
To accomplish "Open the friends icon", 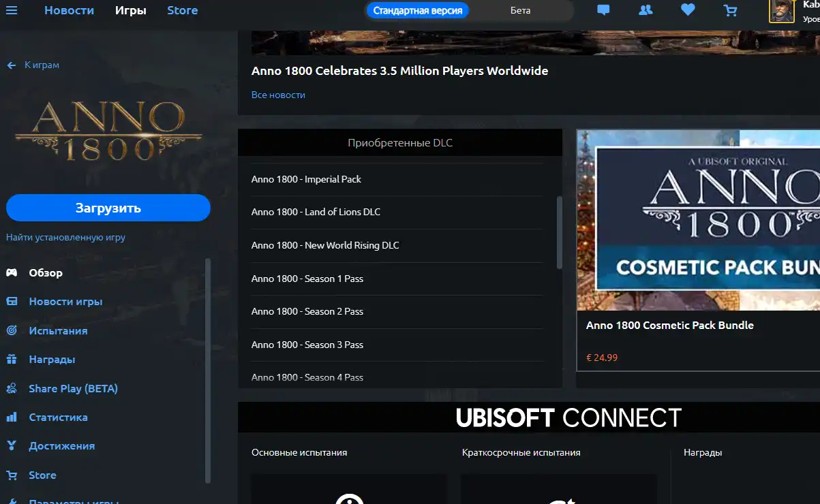I will tap(646, 10).
